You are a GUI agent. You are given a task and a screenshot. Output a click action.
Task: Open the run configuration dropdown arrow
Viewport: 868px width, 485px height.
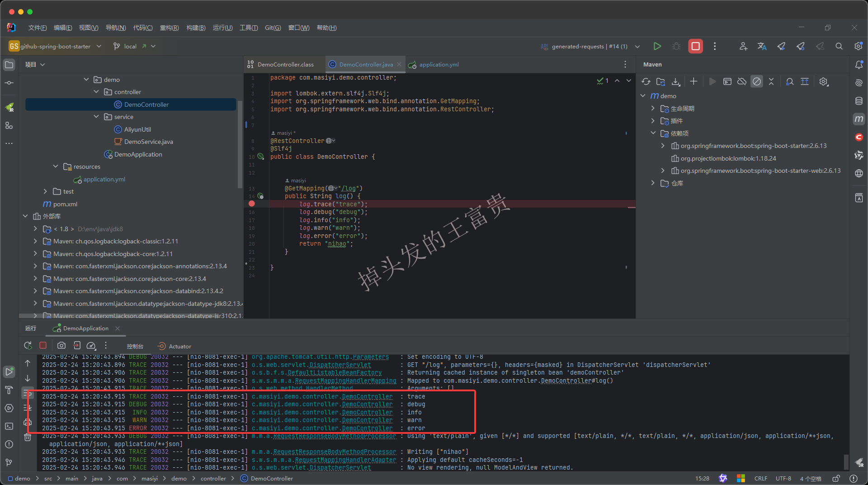pyautogui.click(x=637, y=46)
